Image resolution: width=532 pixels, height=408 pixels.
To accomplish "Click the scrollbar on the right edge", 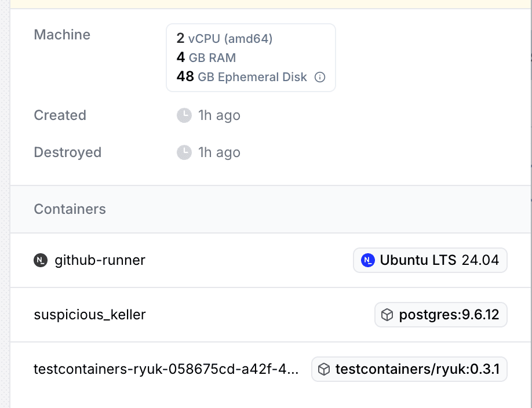I will point(529,203).
